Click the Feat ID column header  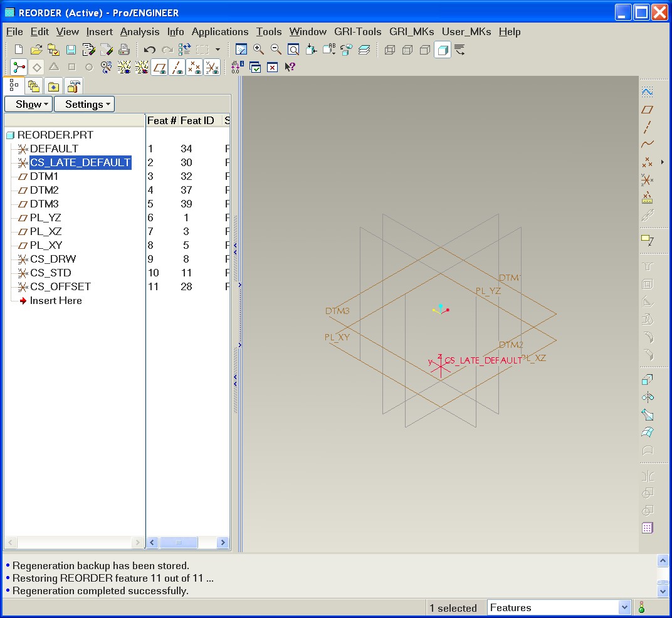pos(197,120)
